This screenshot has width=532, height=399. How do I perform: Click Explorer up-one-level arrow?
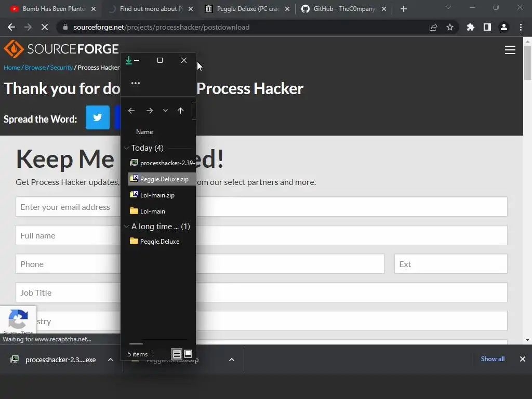pos(180,111)
